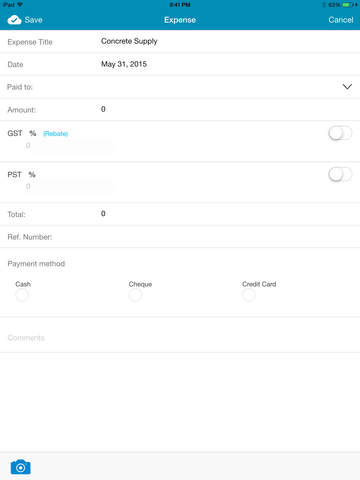360x480 pixels.
Task: Enable the GST toggle switch
Action: pos(340,133)
